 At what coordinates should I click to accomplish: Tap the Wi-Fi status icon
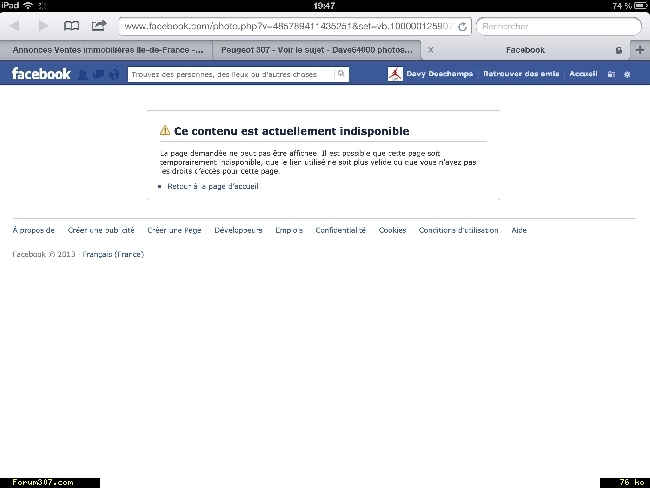point(28,5)
